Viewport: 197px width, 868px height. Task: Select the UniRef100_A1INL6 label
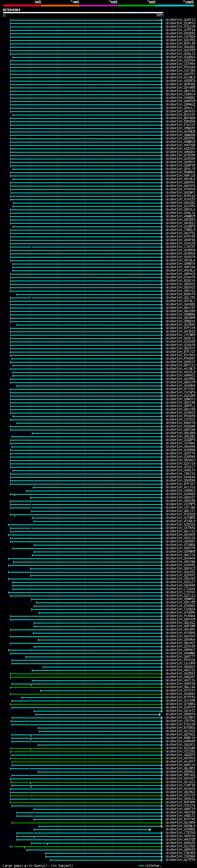pos(180,78)
